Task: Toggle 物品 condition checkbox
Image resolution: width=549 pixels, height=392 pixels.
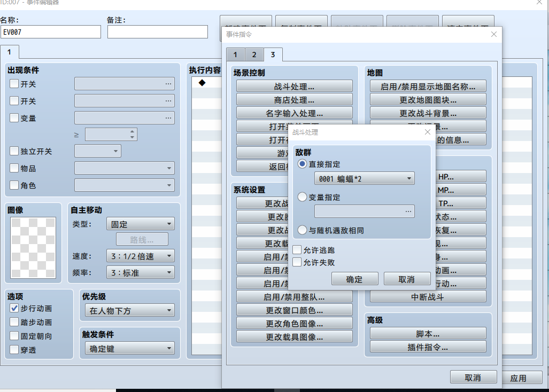Action: coord(14,168)
